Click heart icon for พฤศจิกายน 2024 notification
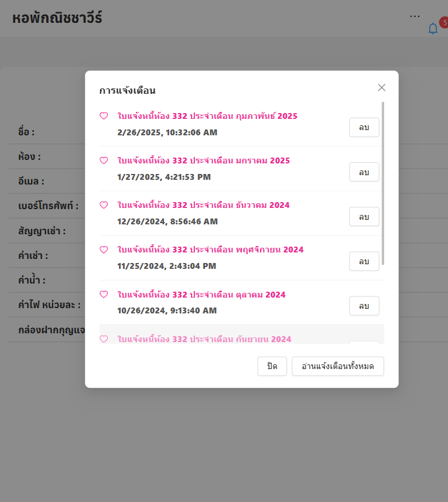 click(104, 250)
